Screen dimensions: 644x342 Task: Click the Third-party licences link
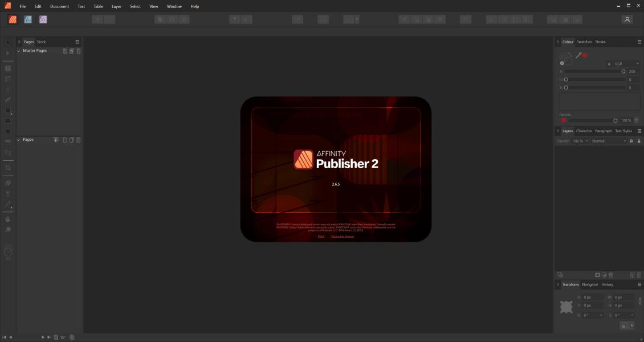point(342,236)
